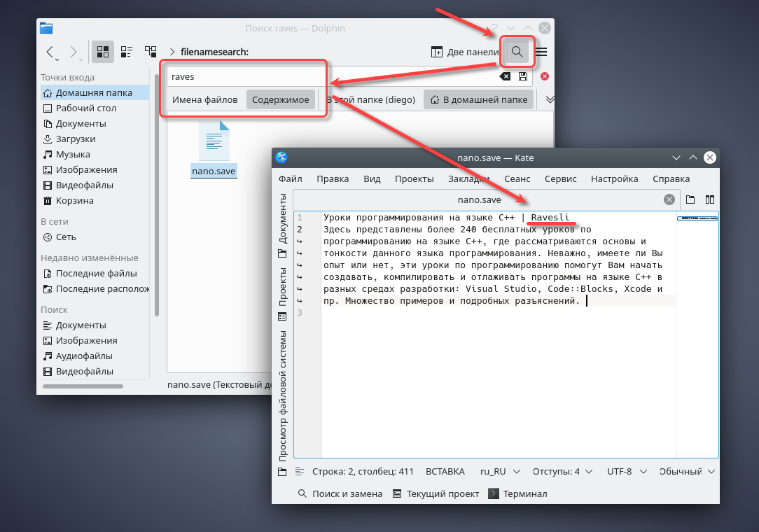Click the search magnifier icon in Dolphin toolbar
This screenshot has height=532, width=759.
tap(517, 52)
